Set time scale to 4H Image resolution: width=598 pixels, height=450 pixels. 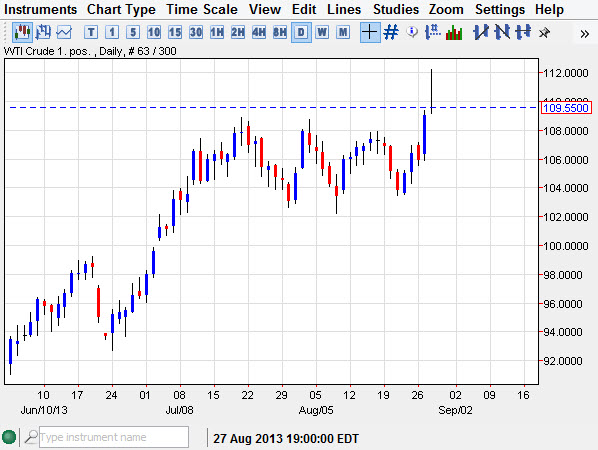pyautogui.click(x=259, y=32)
